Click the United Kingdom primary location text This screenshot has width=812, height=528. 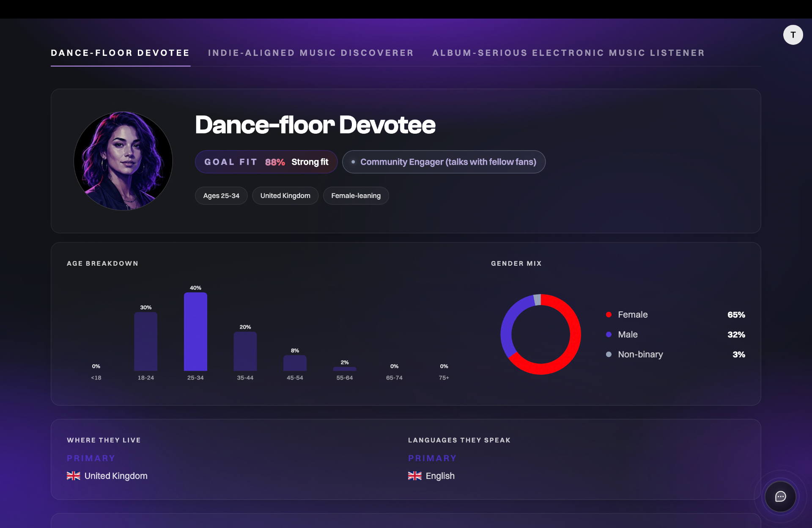(116, 476)
